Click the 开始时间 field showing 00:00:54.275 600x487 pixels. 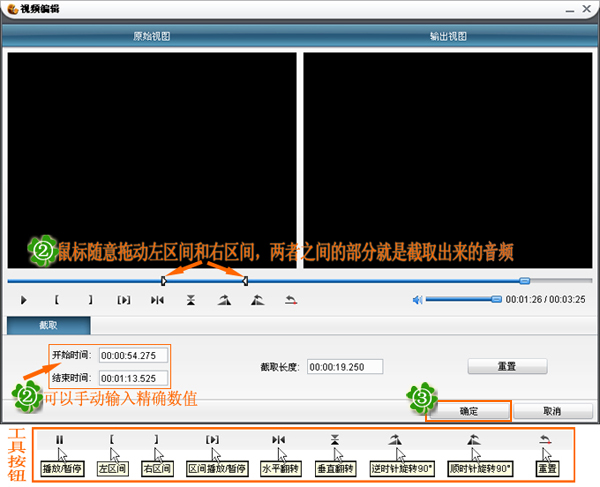[133, 355]
